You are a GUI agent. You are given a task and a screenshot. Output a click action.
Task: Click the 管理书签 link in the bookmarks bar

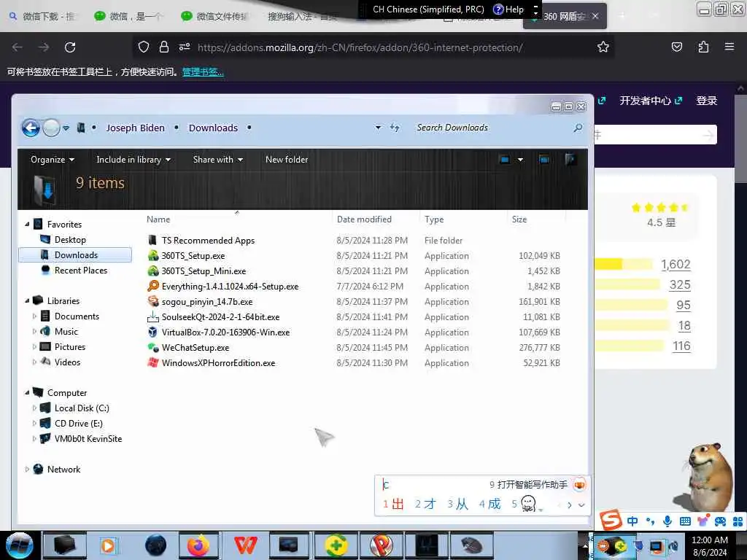203,72
